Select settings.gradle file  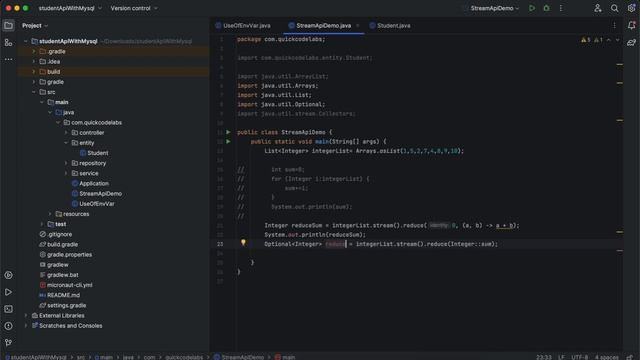coord(62,305)
